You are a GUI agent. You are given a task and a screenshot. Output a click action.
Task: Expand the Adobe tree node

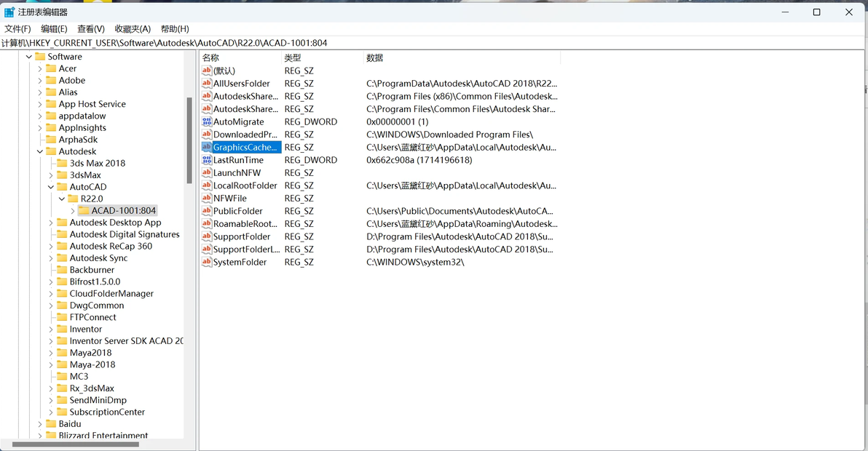click(40, 80)
